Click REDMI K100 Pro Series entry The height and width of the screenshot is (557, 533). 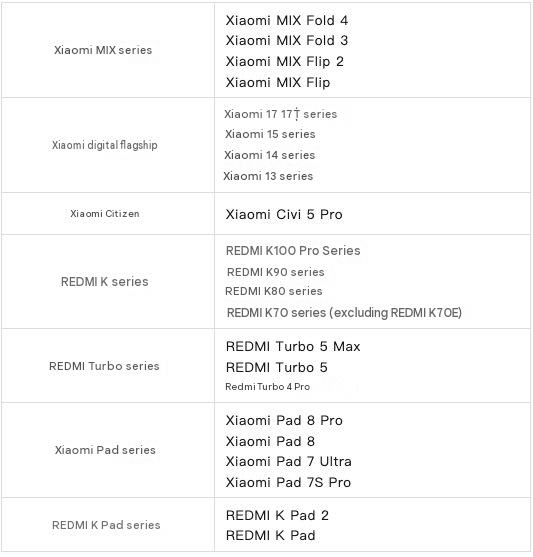tap(293, 250)
